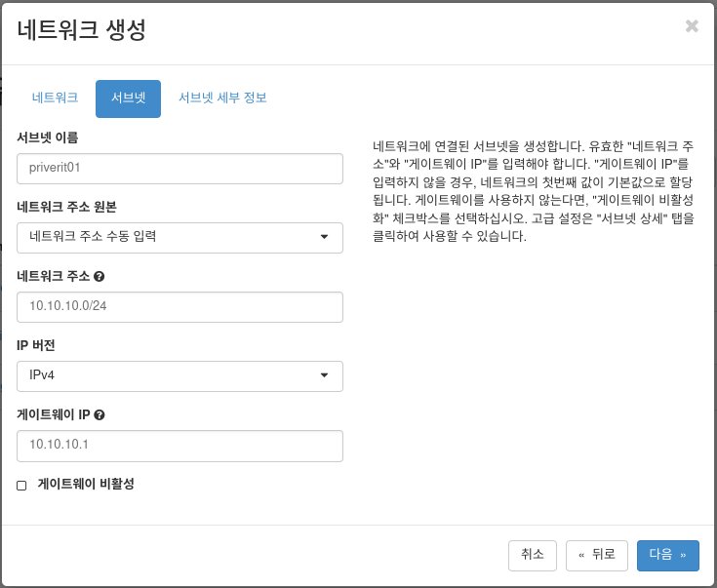
Task: Select the 서브넷 tab
Action: click(x=128, y=98)
